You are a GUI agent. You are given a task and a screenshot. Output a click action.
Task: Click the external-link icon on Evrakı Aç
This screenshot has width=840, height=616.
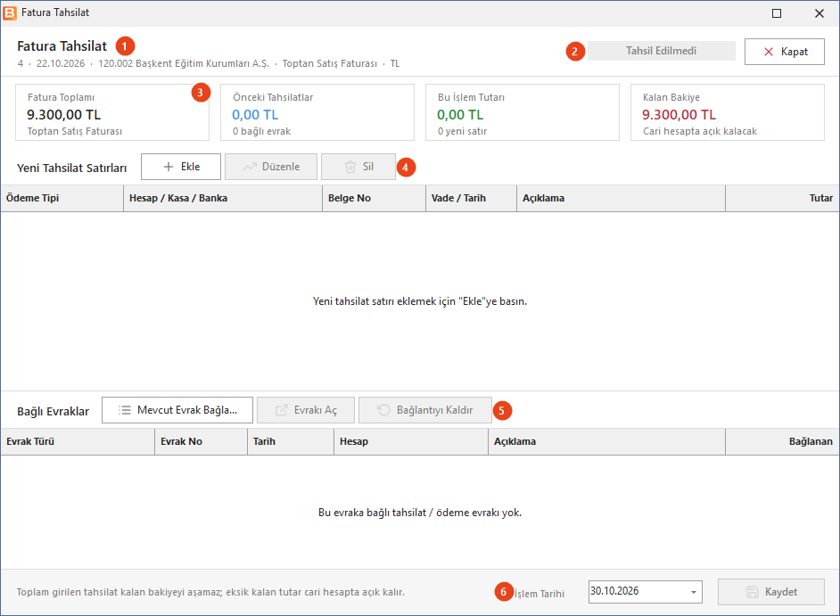click(x=281, y=410)
